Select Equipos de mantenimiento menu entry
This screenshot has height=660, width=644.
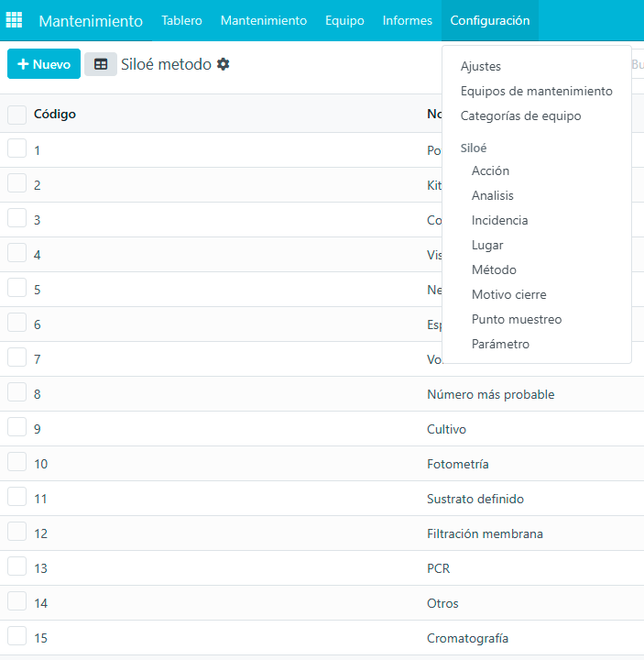click(536, 91)
